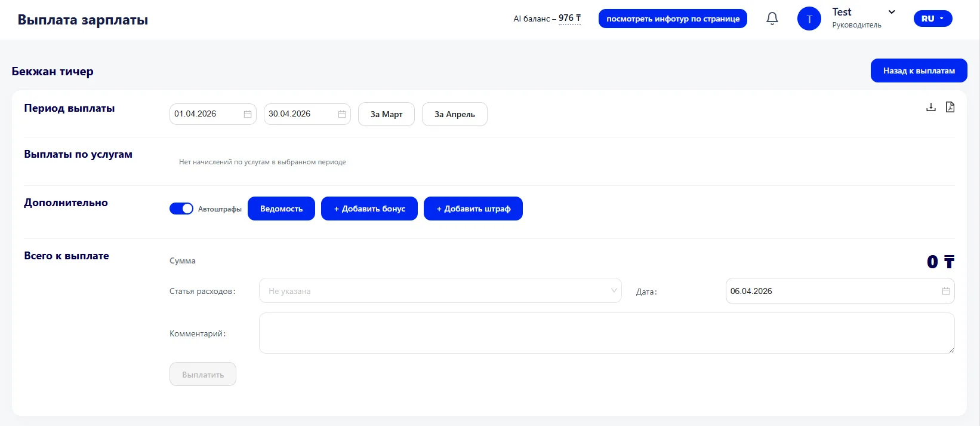Click the Нет начислений по услугам text
The width and height of the screenshot is (980, 426).
[263, 162]
